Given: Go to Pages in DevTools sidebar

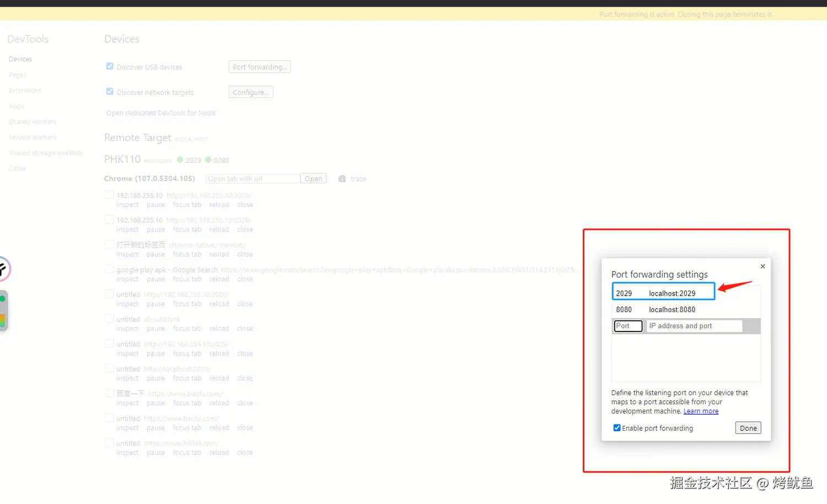Looking at the screenshot, I should pos(18,75).
